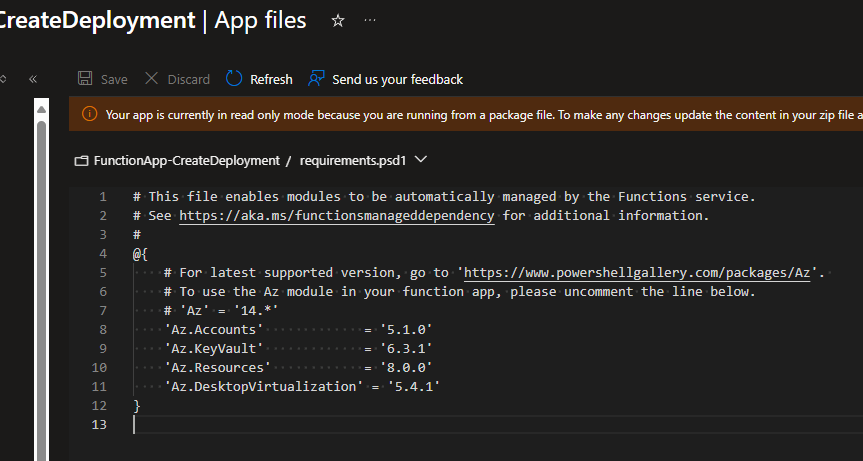This screenshot has height=461, width=863.
Task: Click line number 11 in the gutter
Action: (x=99, y=387)
